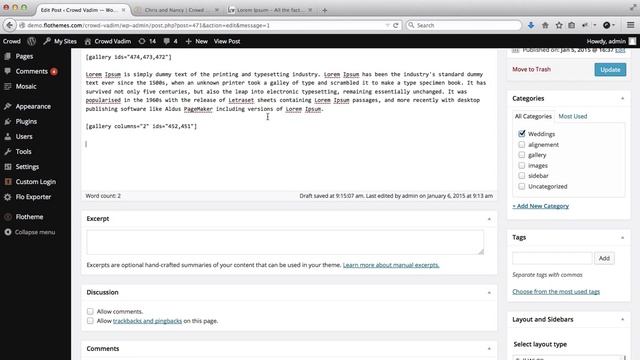Viewport: 640px width, 360px height.
Task: Check the alignement category
Action: tap(522, 144)
